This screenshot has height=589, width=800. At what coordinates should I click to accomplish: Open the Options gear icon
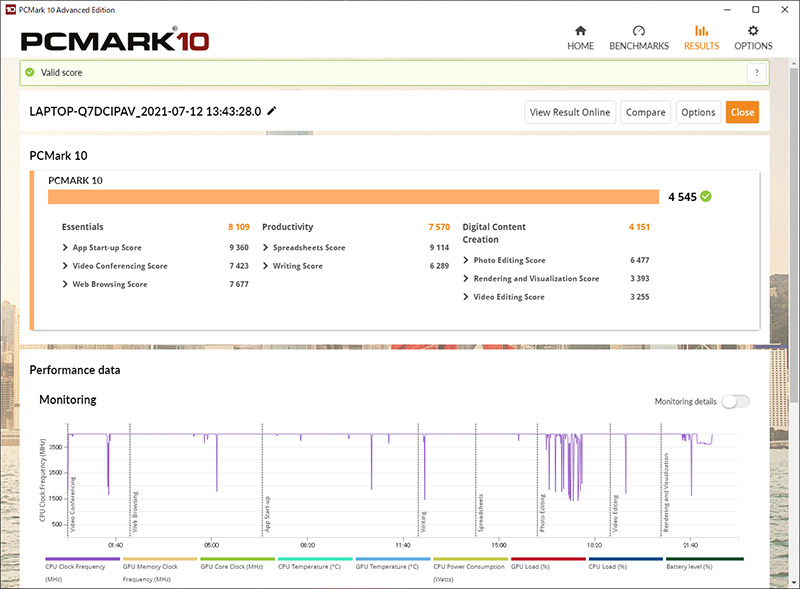point(753,31)
